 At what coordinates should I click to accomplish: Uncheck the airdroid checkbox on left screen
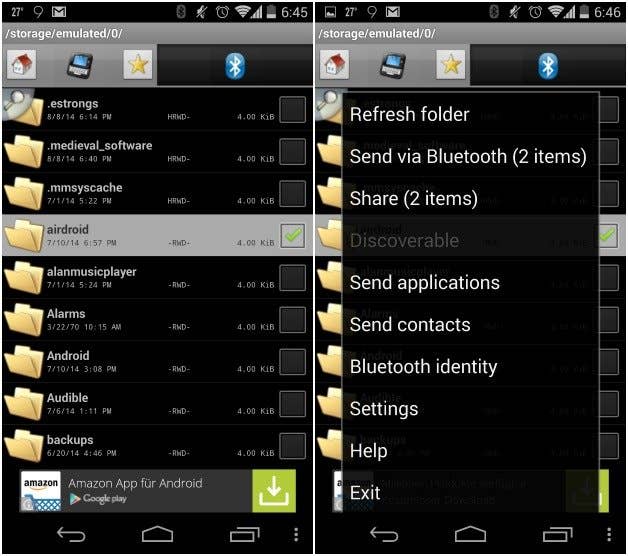(293, 236)
